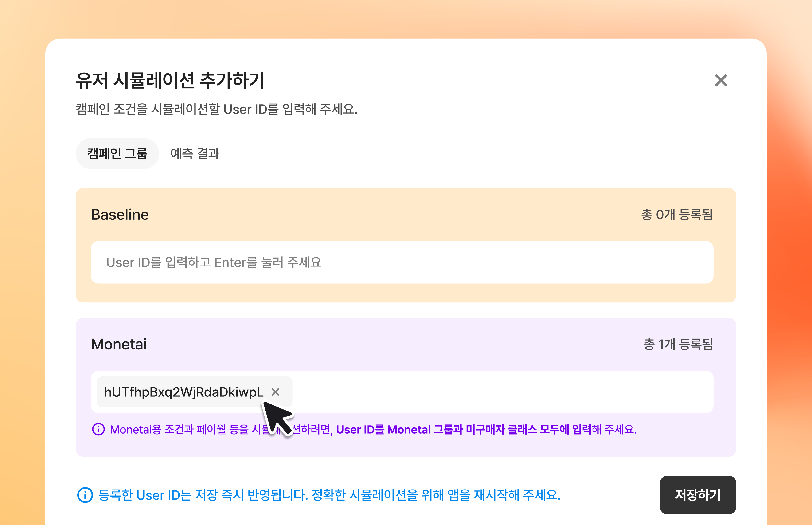
Task: Close the 유저 시뮬레이션 추가하기 dialog
Action: pyautogui.click(x=721, y=80)
